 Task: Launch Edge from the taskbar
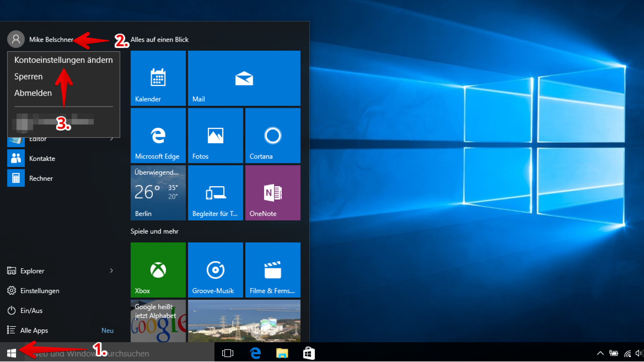(255, 353)
